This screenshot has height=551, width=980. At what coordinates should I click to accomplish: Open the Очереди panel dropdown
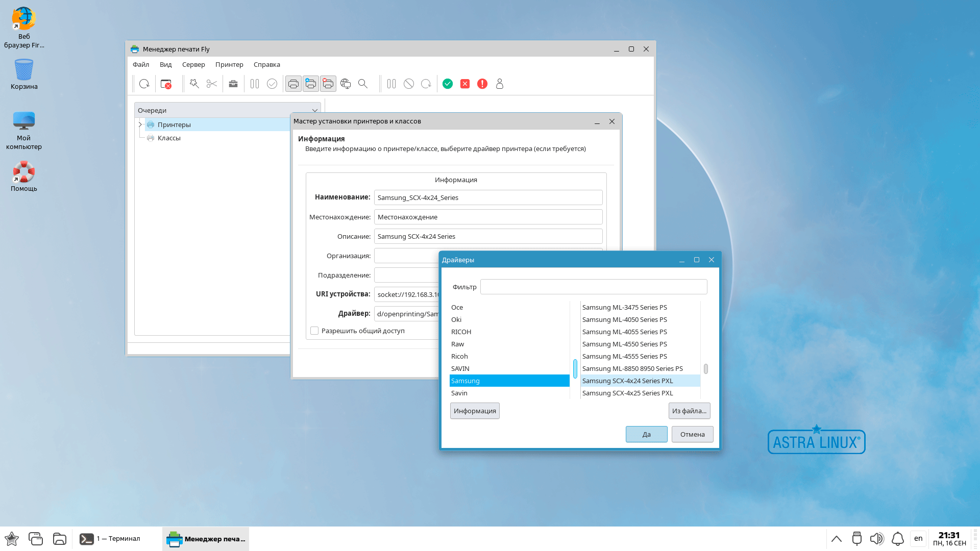point(315,111)
